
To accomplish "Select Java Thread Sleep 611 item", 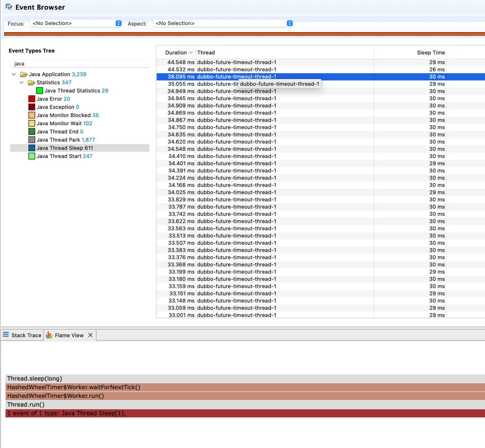I will point(80,148).
